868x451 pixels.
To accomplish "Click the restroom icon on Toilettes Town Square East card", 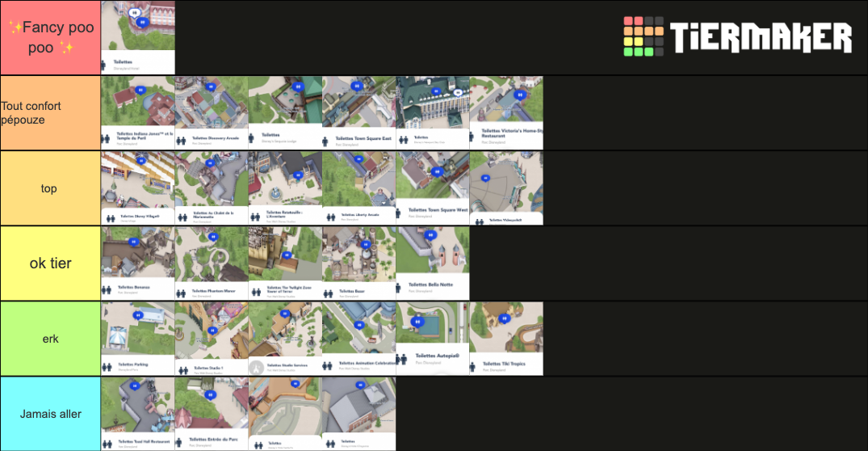I will (x=325, y=141).
